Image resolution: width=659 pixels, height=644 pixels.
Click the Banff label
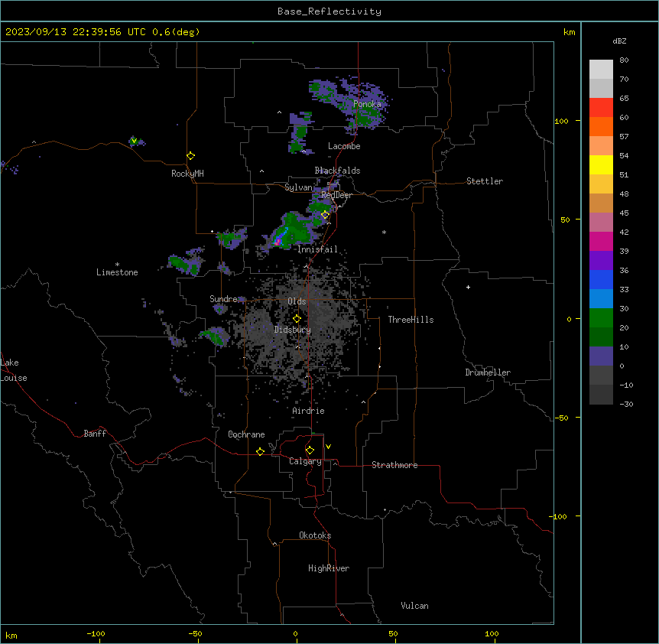tap(95, 434)
